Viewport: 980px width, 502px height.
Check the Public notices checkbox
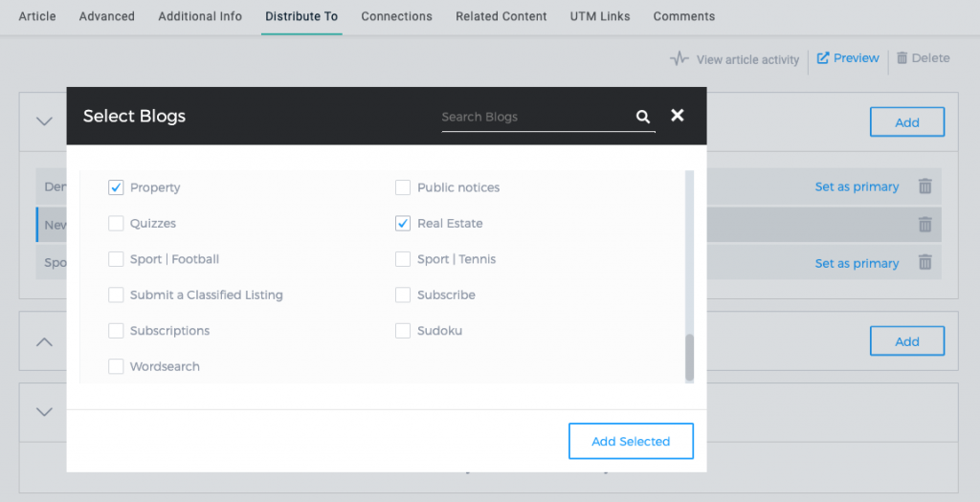(x=403, y=187)
